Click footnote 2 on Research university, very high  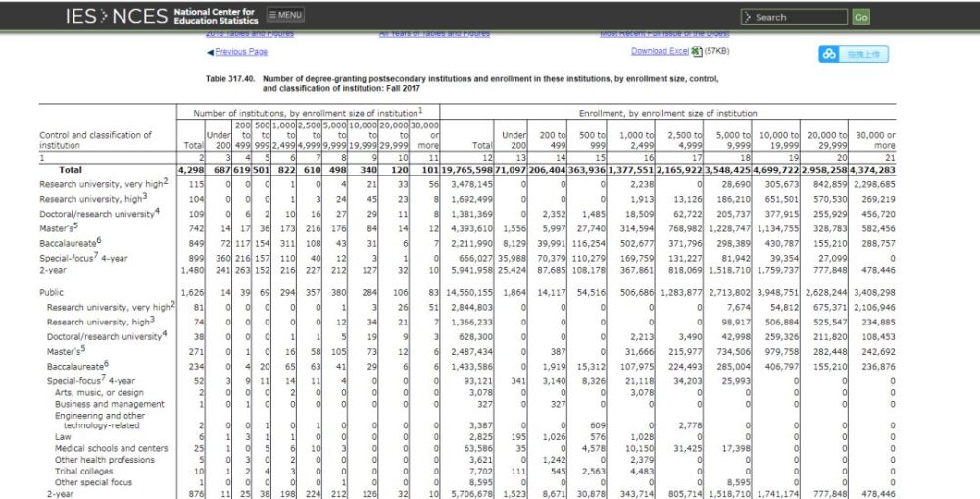(x=166, y=181)
